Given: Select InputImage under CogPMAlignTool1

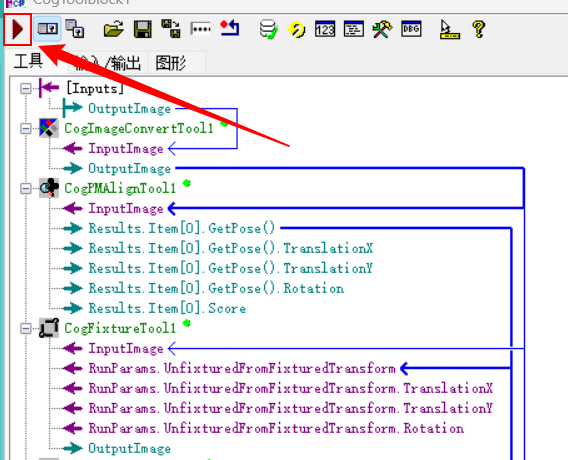Looking at the screenshot, I should [x=126, y=209].
